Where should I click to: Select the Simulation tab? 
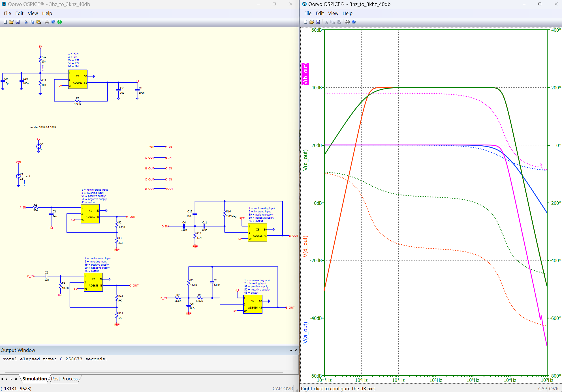point(35,379)
